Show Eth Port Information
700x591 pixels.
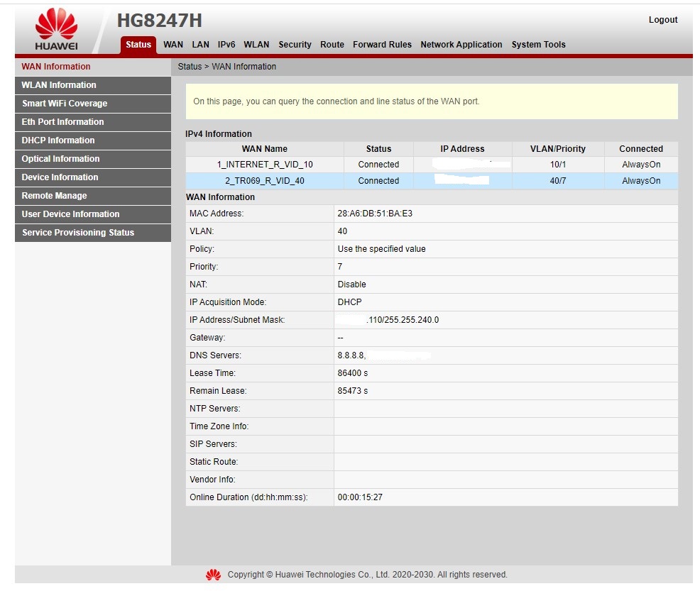click(x=93, y=122)
